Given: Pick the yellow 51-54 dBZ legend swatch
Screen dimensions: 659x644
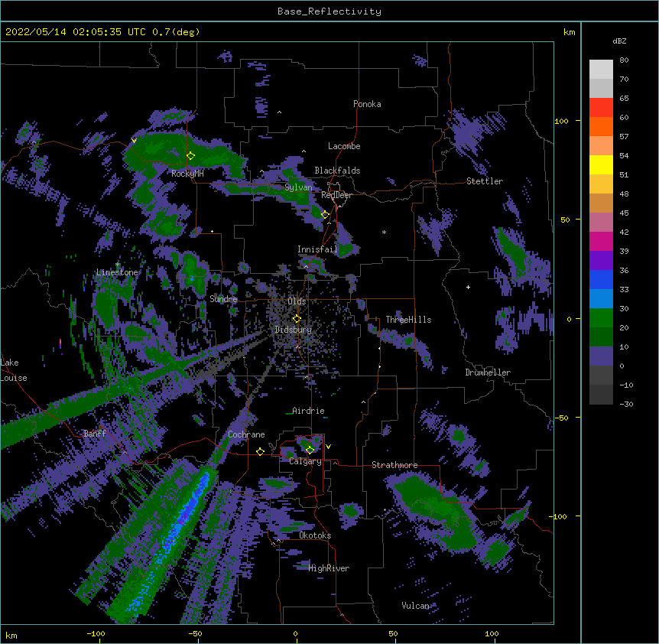Looking at the screenshot, I should pos(601,164).
